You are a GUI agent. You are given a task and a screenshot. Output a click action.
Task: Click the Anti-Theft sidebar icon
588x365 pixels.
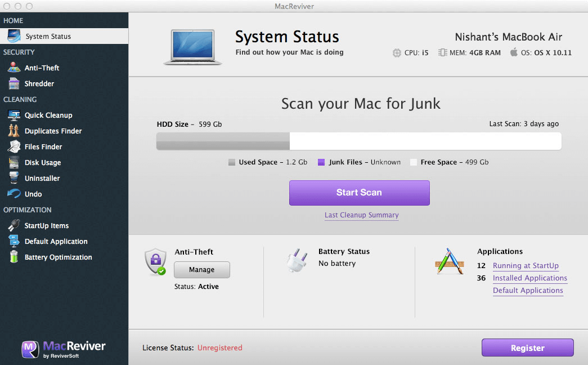(x=14, y=68)
